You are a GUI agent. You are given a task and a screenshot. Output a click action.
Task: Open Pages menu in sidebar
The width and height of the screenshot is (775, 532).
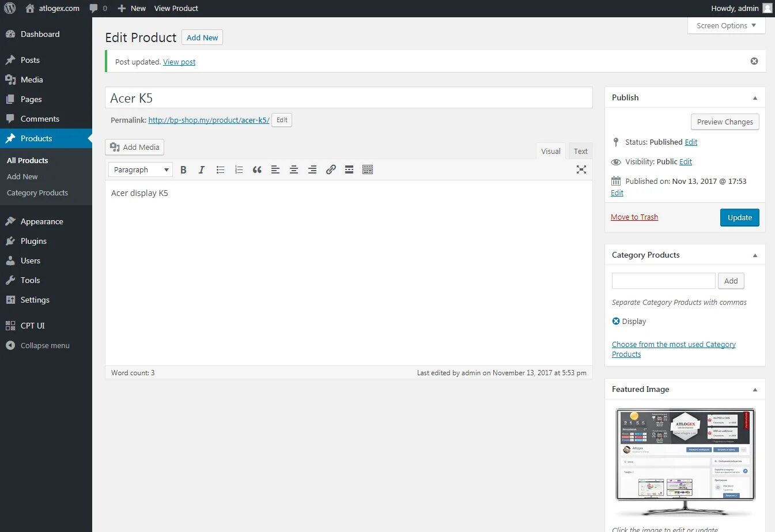pyautogui.click(x=46, y=99)
